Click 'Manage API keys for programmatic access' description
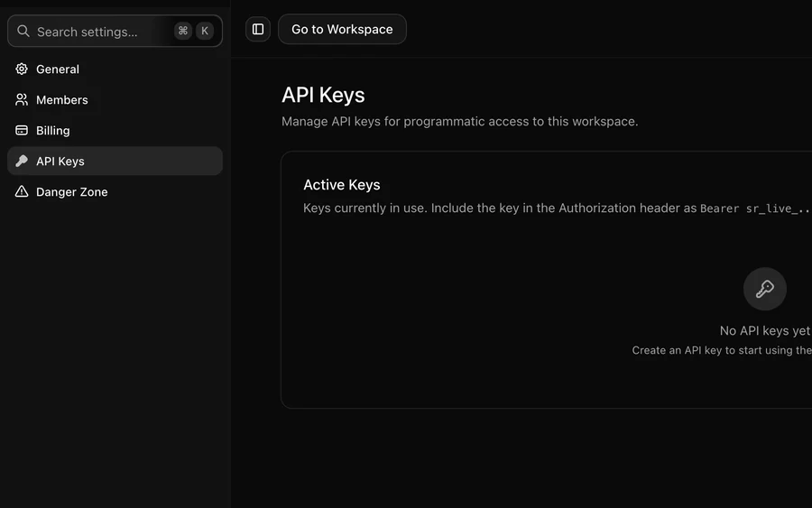 459,122
